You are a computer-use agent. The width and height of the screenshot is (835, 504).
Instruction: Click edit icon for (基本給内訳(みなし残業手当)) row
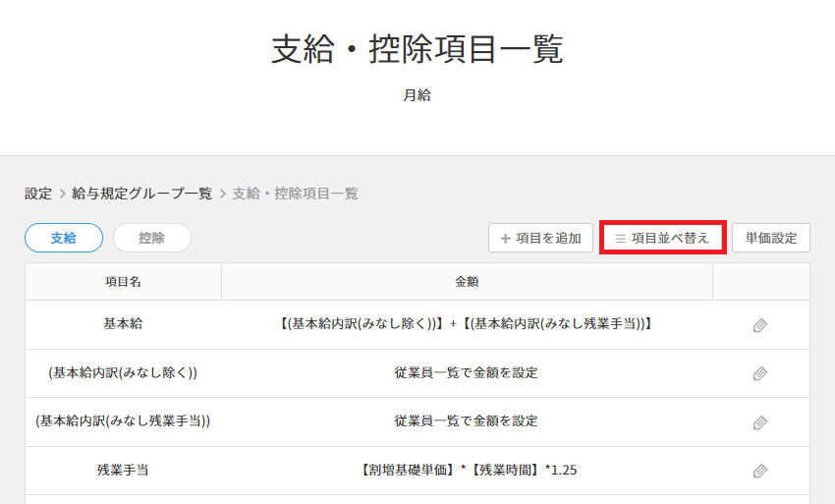tap(760, 422)
